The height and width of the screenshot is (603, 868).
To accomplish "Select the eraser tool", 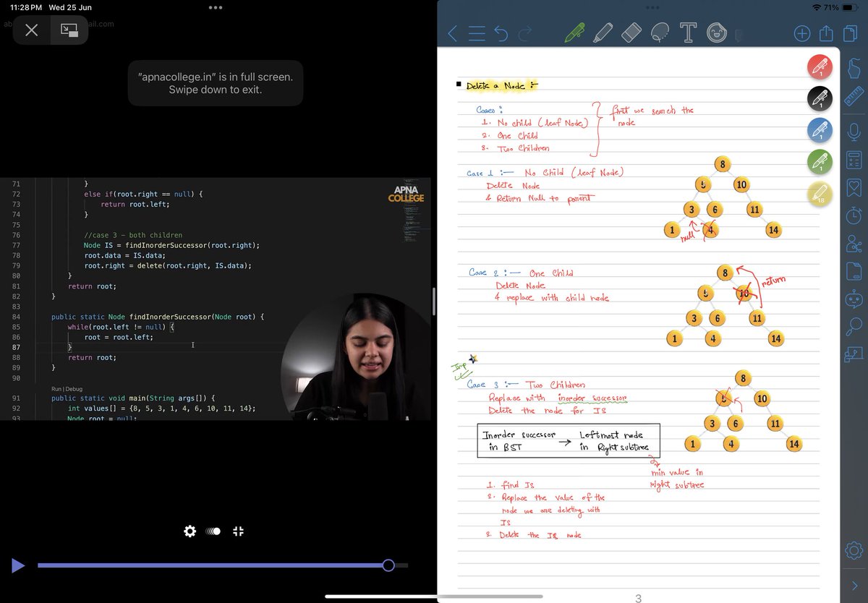I will click(x=631, y=33).
